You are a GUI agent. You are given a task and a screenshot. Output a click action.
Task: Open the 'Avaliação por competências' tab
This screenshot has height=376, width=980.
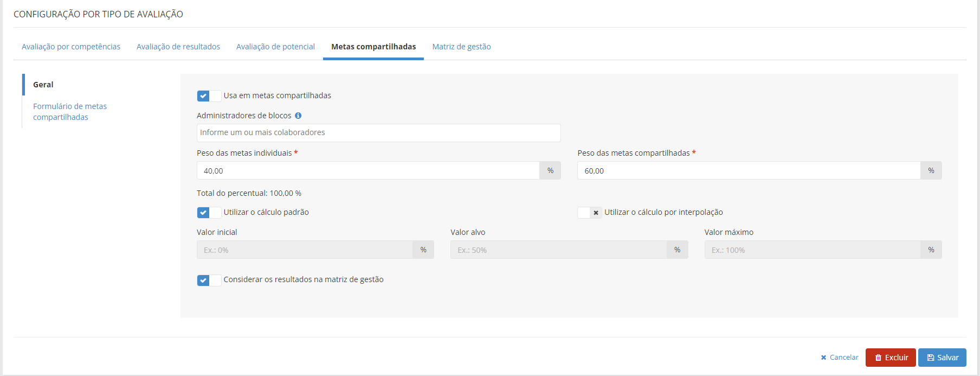(x=71, y=47)
